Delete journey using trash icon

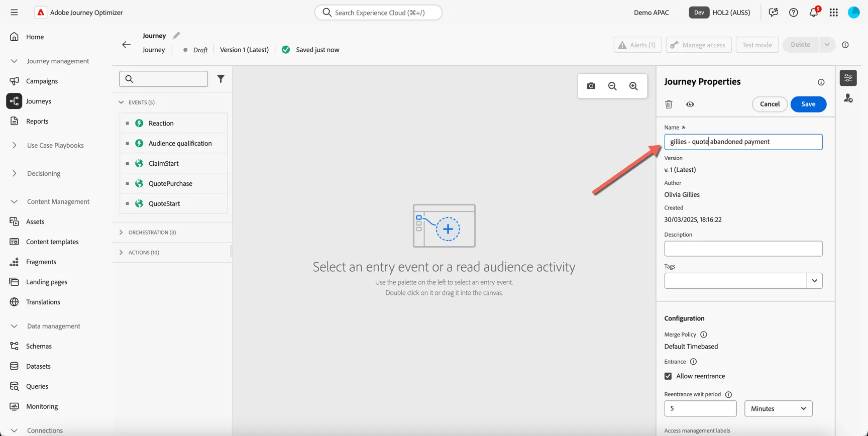[x=669, y=104]
